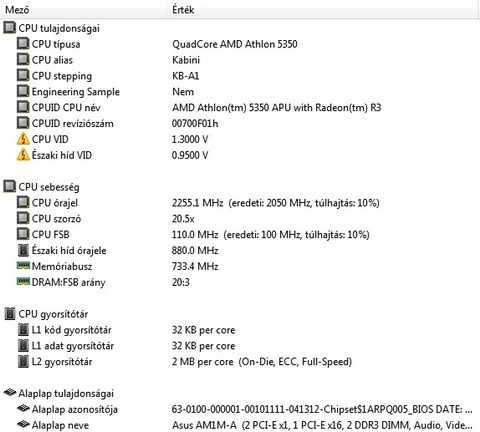Select the CPU sebesség group label

click(49, 187)
